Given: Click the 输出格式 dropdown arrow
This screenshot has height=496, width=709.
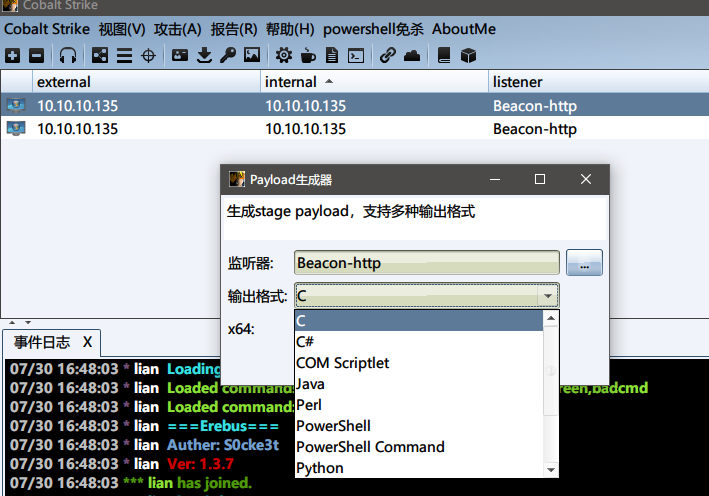Looking at the screenshot, I should pyautogui.click(x=548, y=296).
